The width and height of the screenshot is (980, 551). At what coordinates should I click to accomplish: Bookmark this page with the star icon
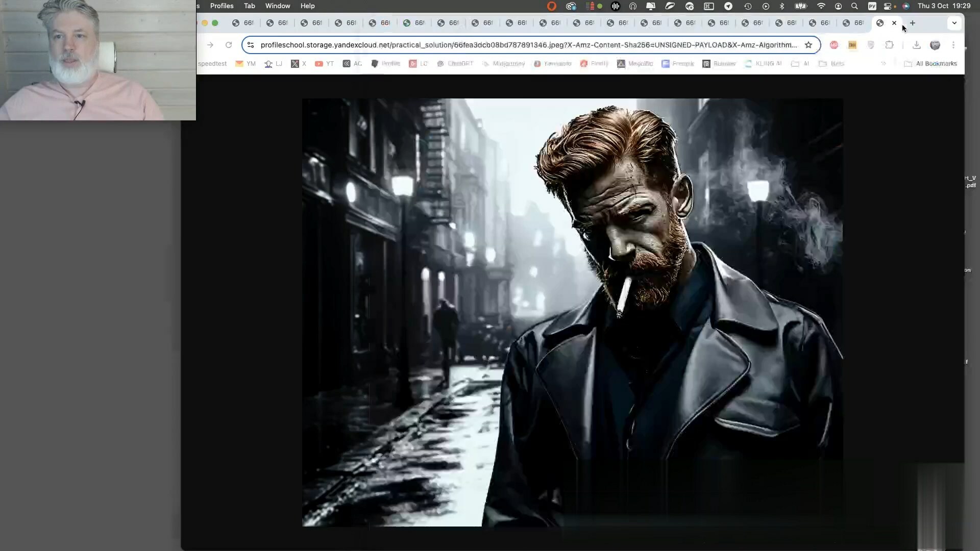[x=808, y=45]
